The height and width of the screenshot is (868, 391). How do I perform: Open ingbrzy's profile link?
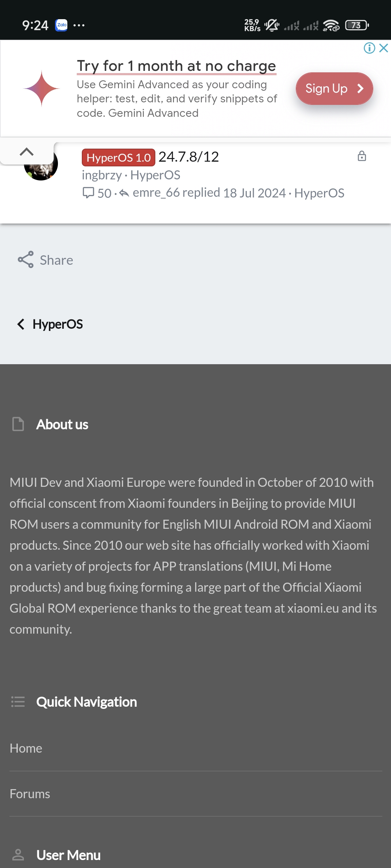coord(102,175)
